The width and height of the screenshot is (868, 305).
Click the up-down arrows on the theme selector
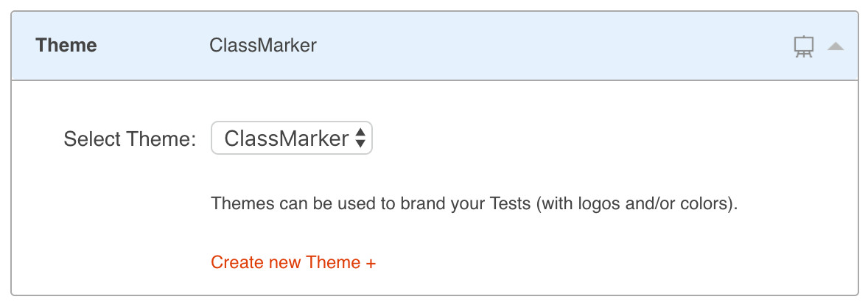pos(360,139)
